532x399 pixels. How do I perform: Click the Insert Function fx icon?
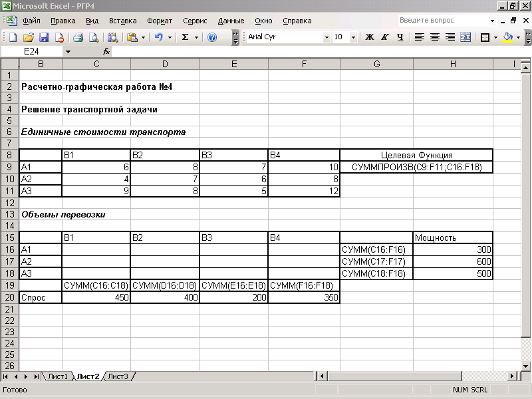[106, 52]
